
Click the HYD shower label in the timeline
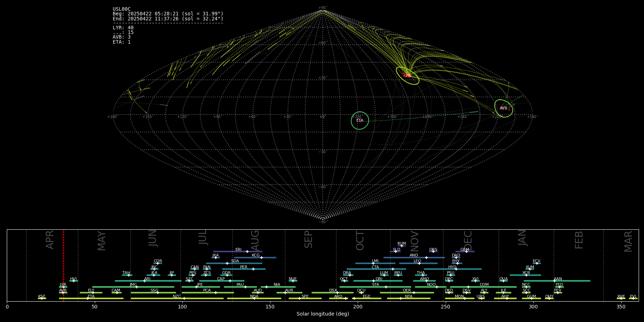coord(452,267)
